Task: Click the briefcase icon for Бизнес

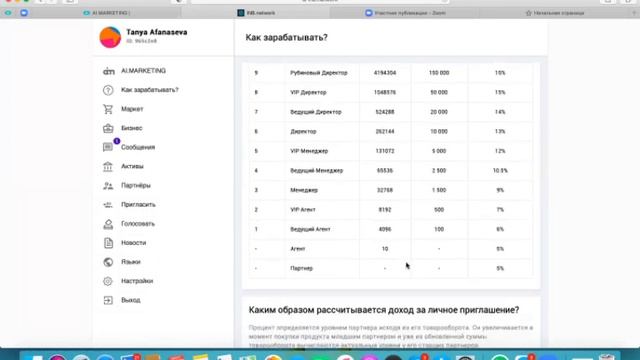Action: click(x=108, y=128)
